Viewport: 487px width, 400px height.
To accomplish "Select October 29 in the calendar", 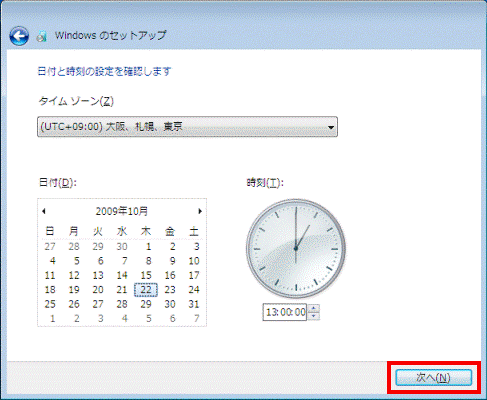I will click(146, 304).
